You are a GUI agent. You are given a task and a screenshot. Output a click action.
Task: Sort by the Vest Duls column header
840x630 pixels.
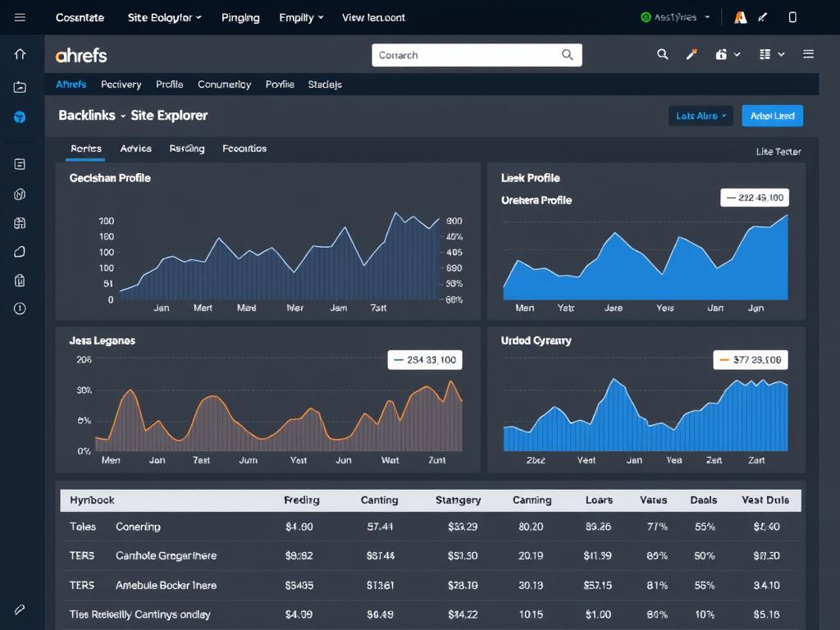click(765, 500)
